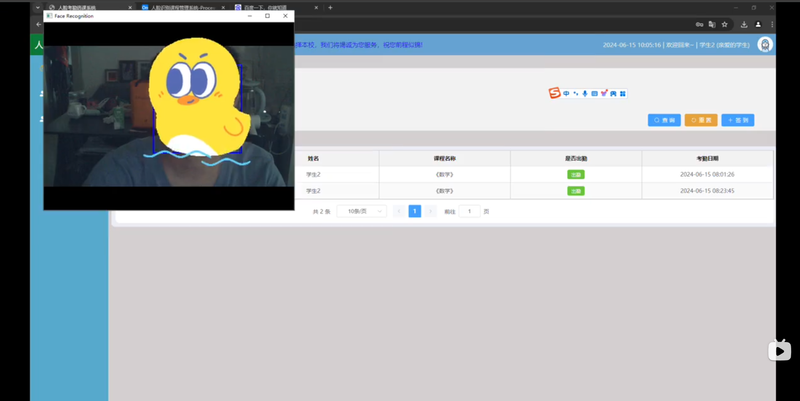Click the orange 重置 reset button
Viewport: 800px width, 401px height.
tap(701, 120)
